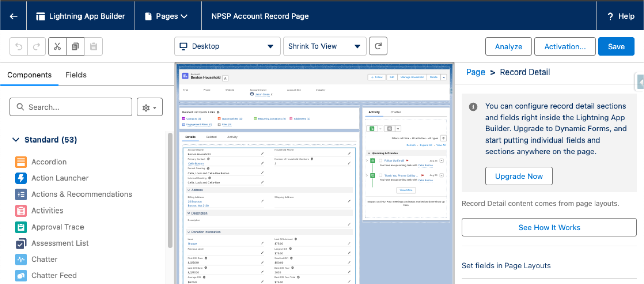Click the pencil icon next to Account Name
This screenshot has width=644, height=284.
[x=262, y=153]
